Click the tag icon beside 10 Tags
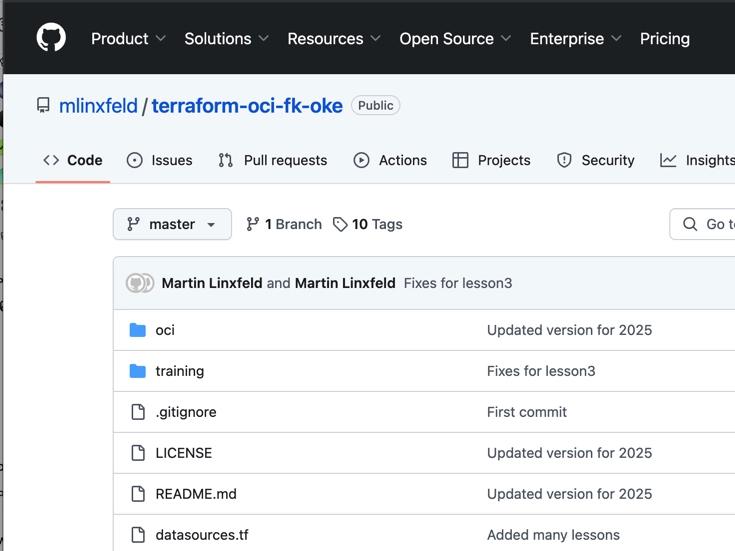 340,224
